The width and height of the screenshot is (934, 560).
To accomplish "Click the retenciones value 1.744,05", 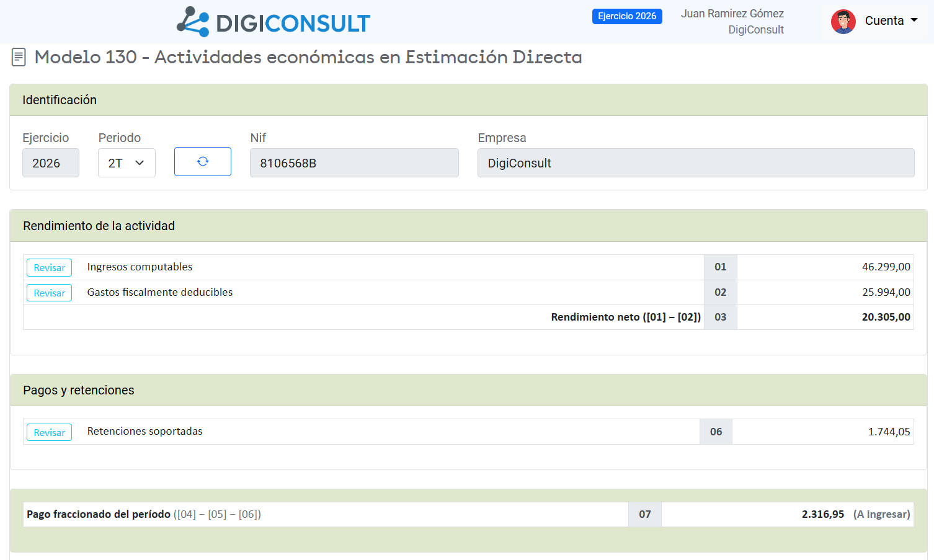I will point(889,432).
